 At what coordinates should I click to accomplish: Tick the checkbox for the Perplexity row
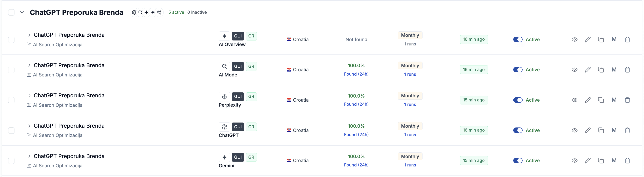tap(11, 100)
